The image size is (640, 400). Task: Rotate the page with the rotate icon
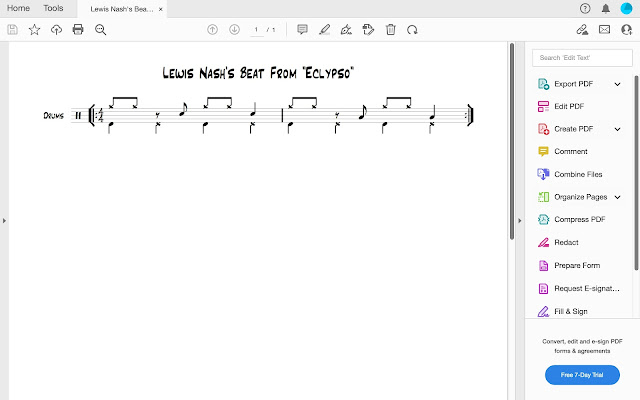click(412, 29)
